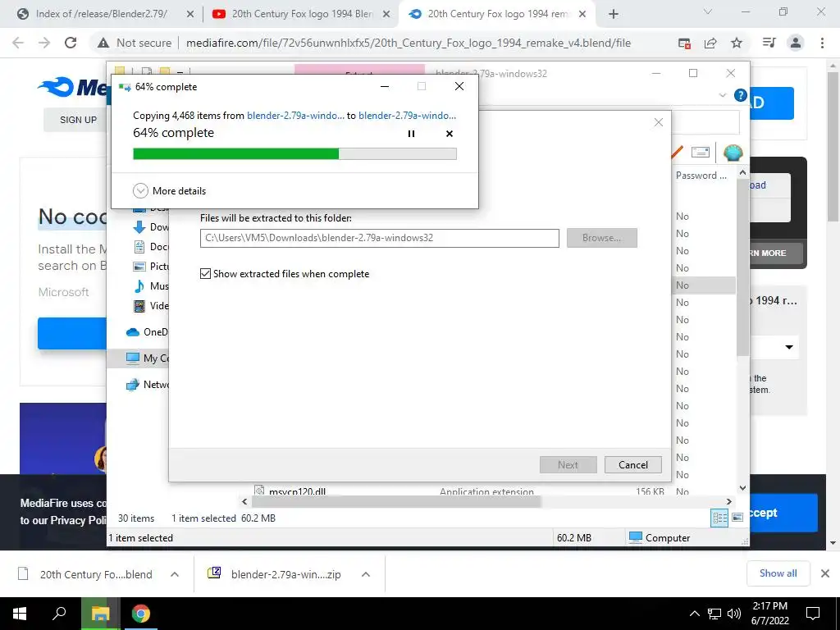Select Network in Explorer navigation pane
This screenshot has width=840, height=630.
click(x=147, y=385)
